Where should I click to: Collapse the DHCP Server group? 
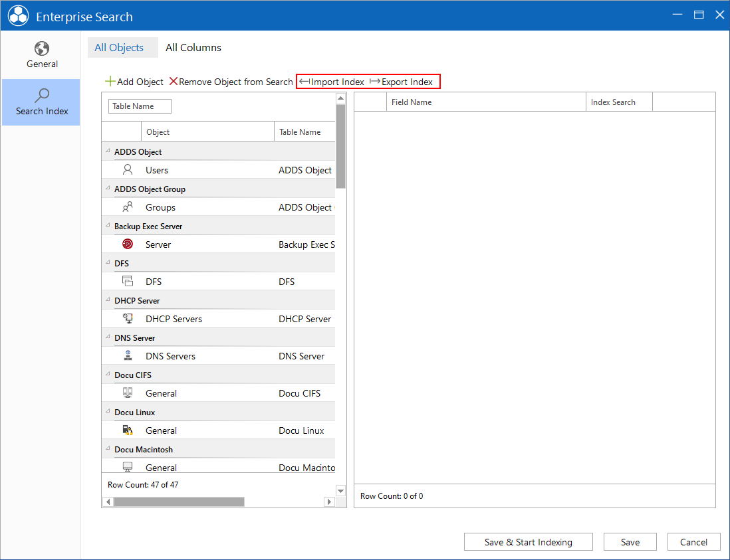point(108,300)
